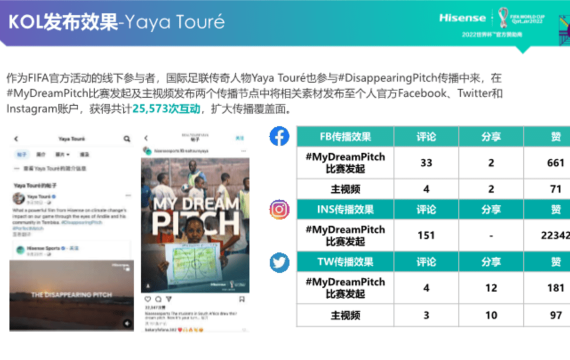
Task: Open the My Dream Pitch Instagram image
Action: [x=195, y=225]
